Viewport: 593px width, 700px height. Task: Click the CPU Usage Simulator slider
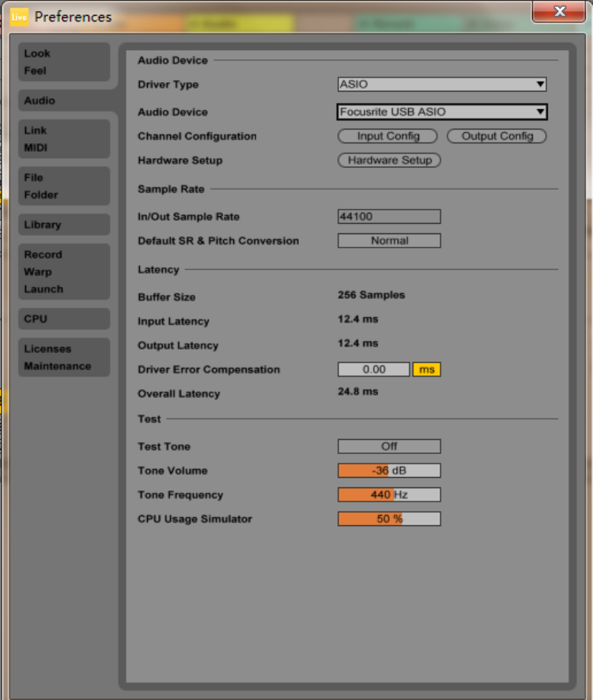pos(389,519)
